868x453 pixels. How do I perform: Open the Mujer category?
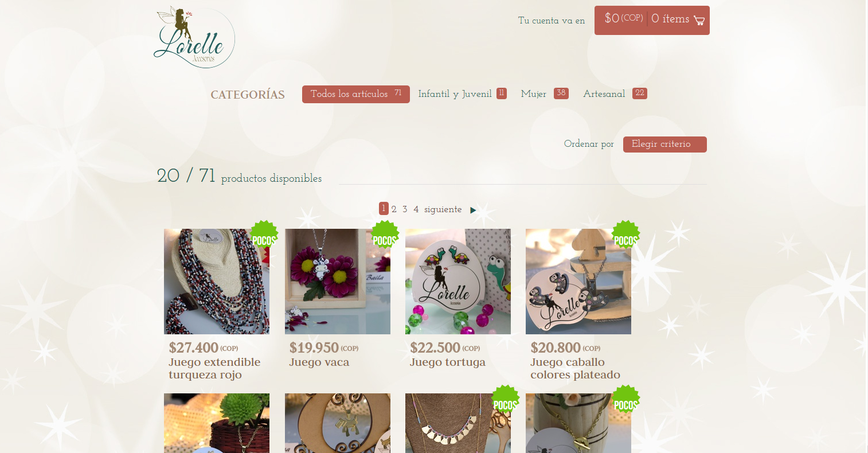tap(544, 94)
